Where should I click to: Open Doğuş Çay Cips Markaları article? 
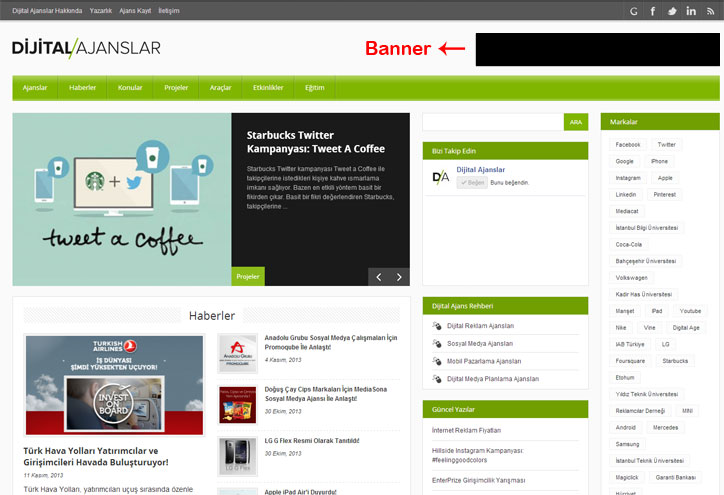click(x=326, y=394)
